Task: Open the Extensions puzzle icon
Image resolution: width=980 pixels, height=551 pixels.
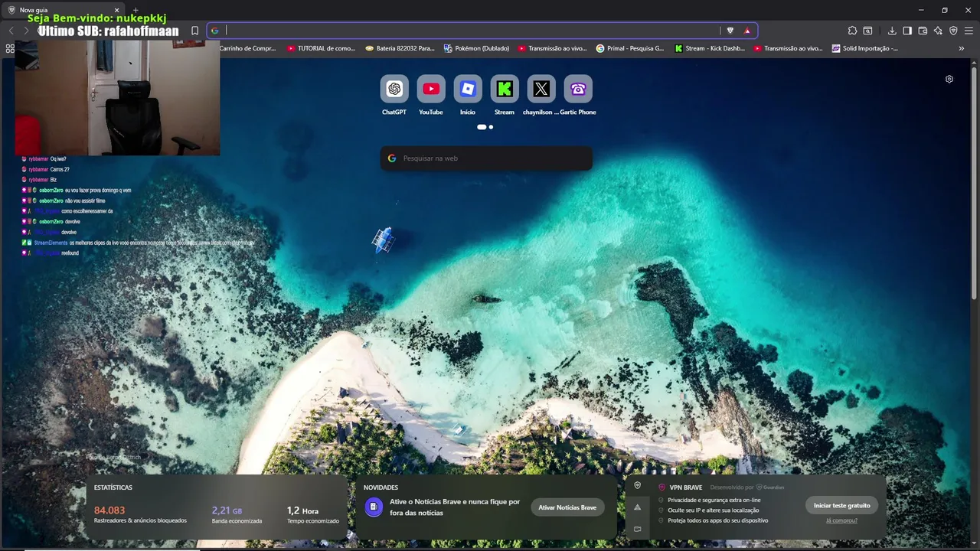Action: [852, 31]
